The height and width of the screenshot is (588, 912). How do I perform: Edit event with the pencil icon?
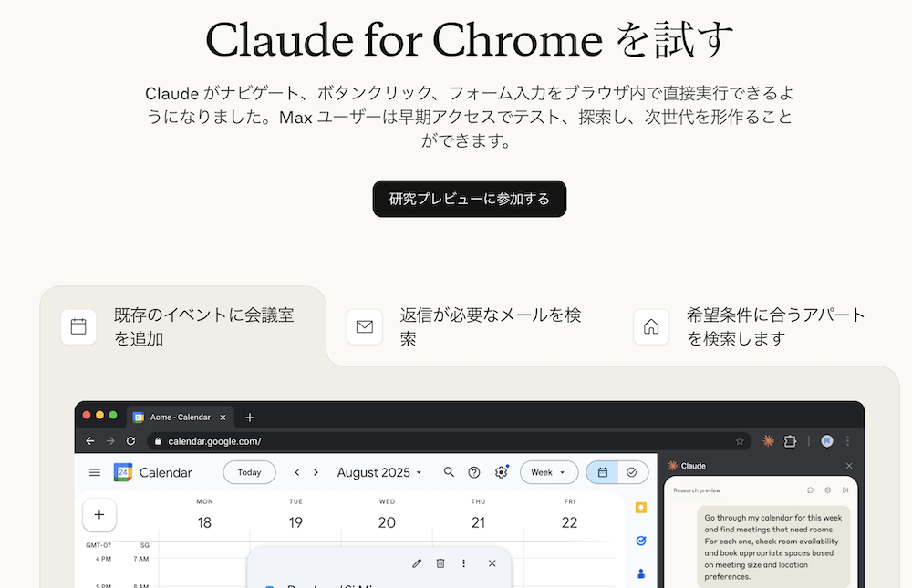[x=417, y=563]
